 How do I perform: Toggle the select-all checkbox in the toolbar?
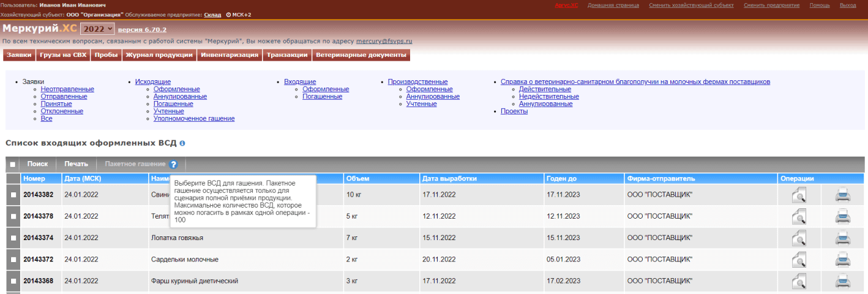click(13, 164)
